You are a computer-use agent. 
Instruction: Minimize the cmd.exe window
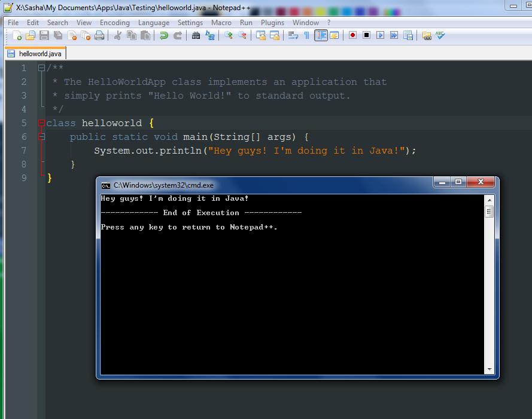[442, 182]
